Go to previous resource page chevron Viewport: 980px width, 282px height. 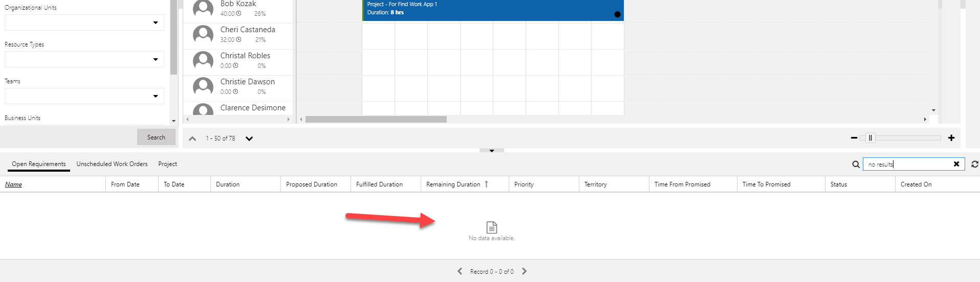(192, 138)
